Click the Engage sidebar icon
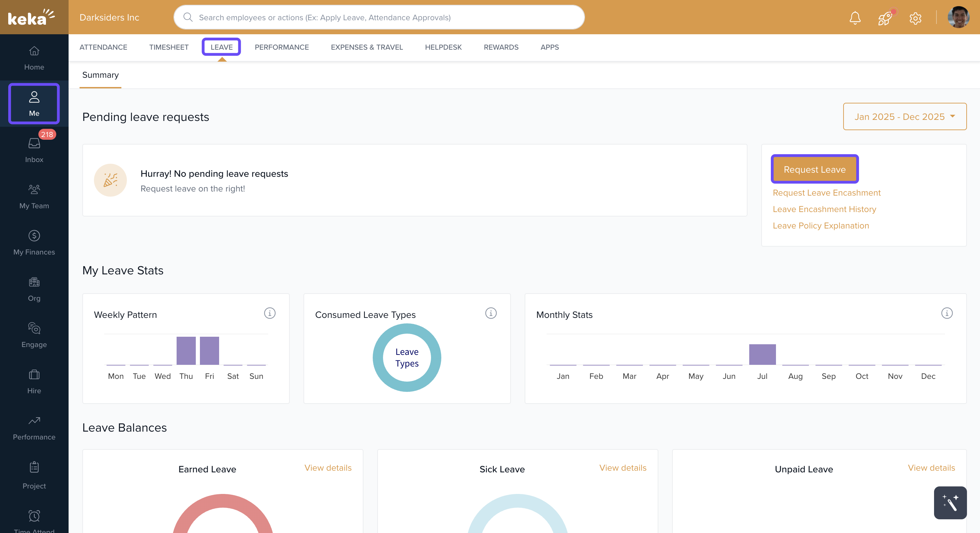Screen dimensions: 980x533 coord(34,335)
